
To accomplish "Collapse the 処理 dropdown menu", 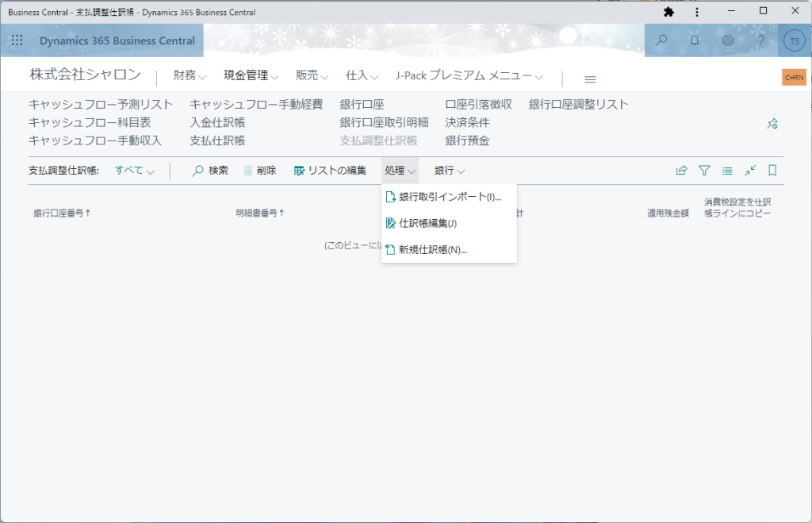I will point(400,171).
